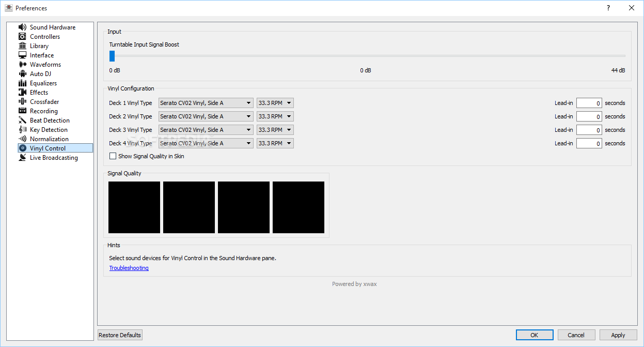Click Restore Defaults button
This screenshot has height=347, width=644.
(x=120, y=335)
